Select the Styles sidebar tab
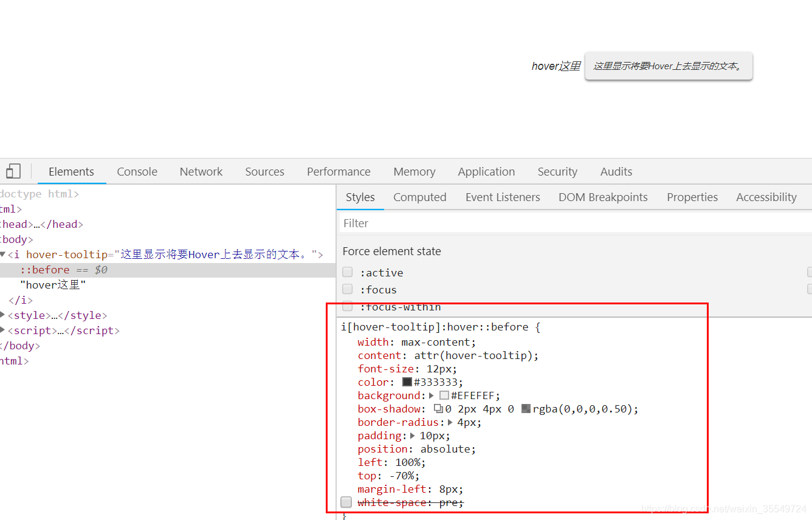The height and width of the screenshot is (520, 812). [x=360, y=197]
